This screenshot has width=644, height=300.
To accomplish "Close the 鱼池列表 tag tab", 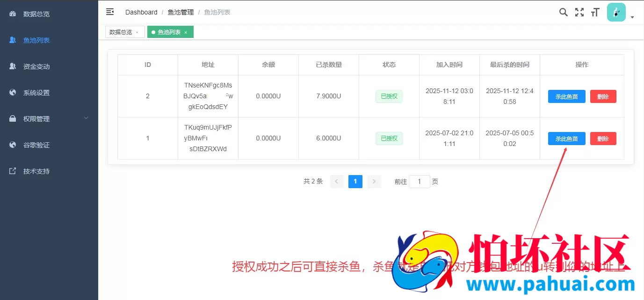I will pos(186,32).
